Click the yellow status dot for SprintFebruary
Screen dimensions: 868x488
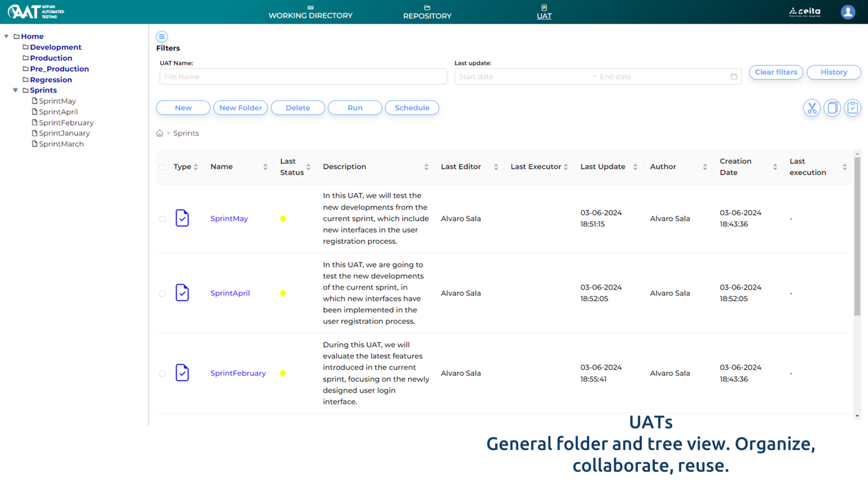[283, 373]
